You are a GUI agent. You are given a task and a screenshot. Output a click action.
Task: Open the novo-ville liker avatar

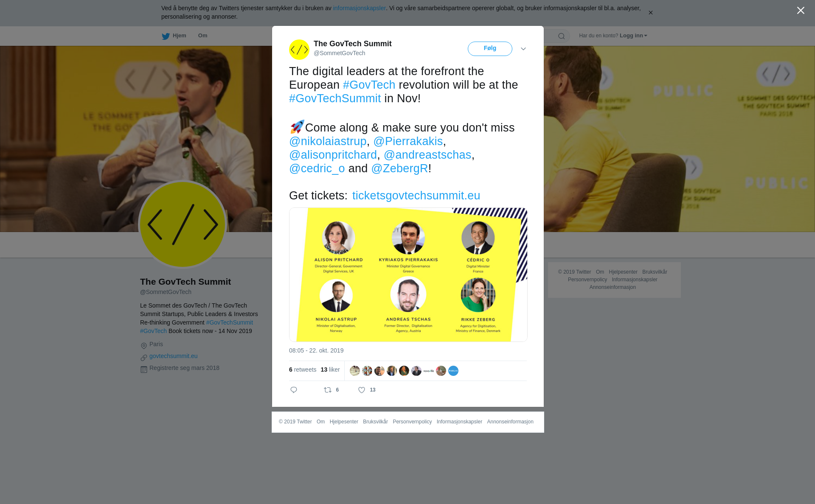429,371
